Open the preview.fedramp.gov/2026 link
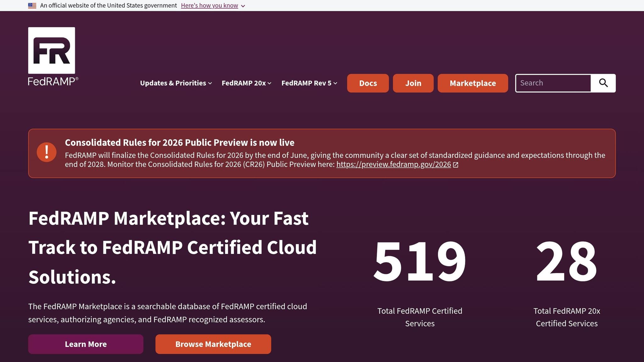644x362 pixels. tap(394, 164)
